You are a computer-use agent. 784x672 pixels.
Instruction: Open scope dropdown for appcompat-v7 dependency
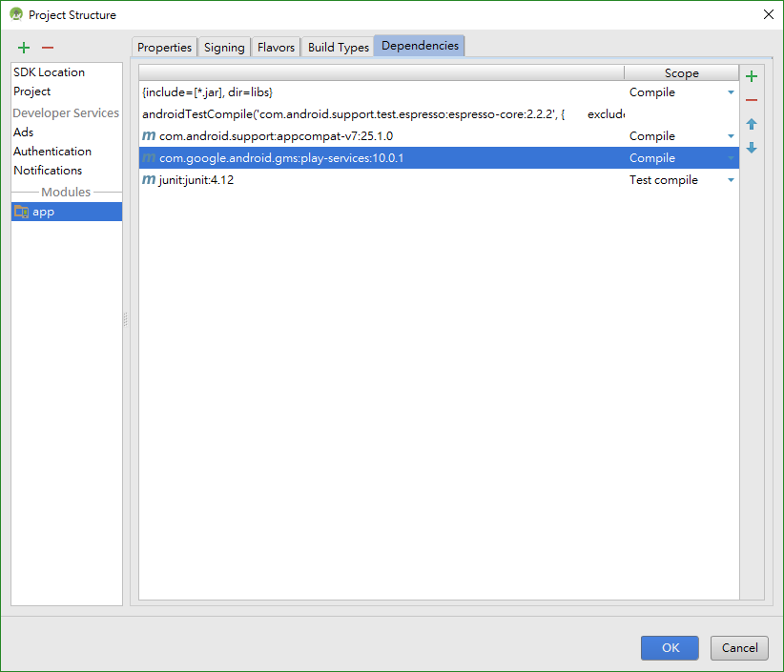pos(731,136)
